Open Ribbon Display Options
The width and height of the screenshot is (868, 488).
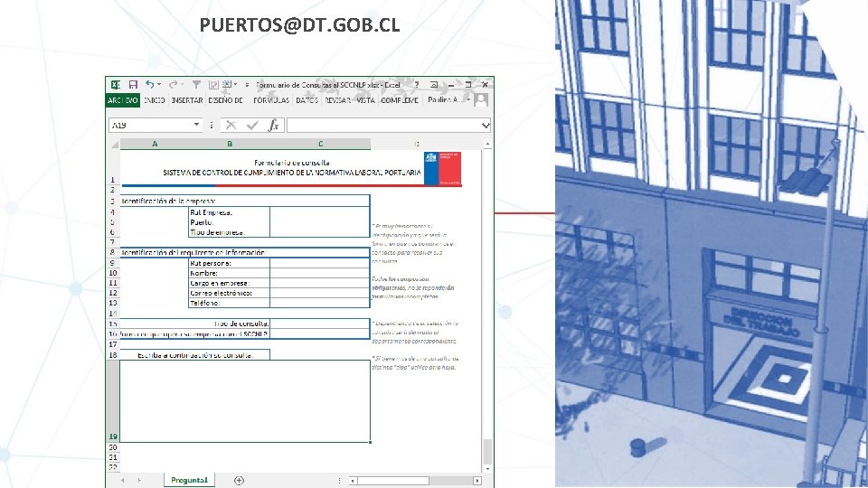click(434, 85)
